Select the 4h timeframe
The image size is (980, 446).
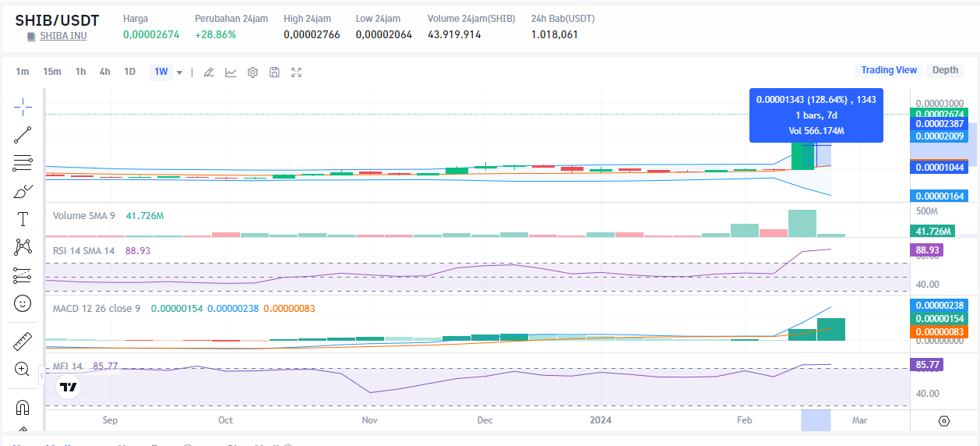104,72
